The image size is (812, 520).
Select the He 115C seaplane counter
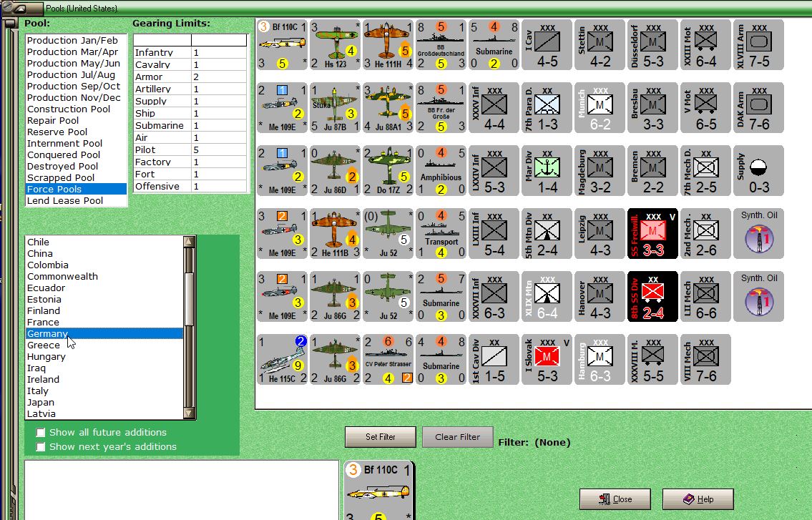coord(282,360)
